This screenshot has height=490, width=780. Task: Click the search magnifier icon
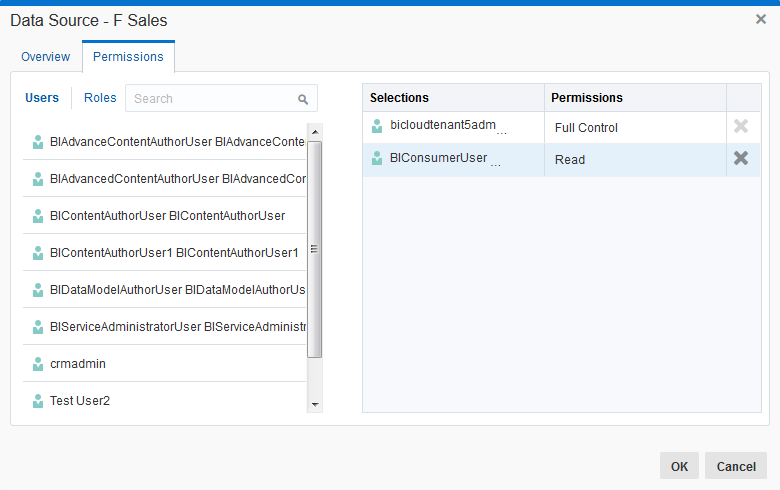303,99
